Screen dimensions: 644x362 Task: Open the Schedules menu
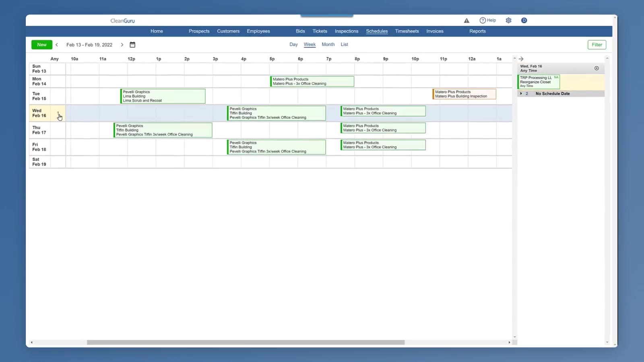coord(377,31)
